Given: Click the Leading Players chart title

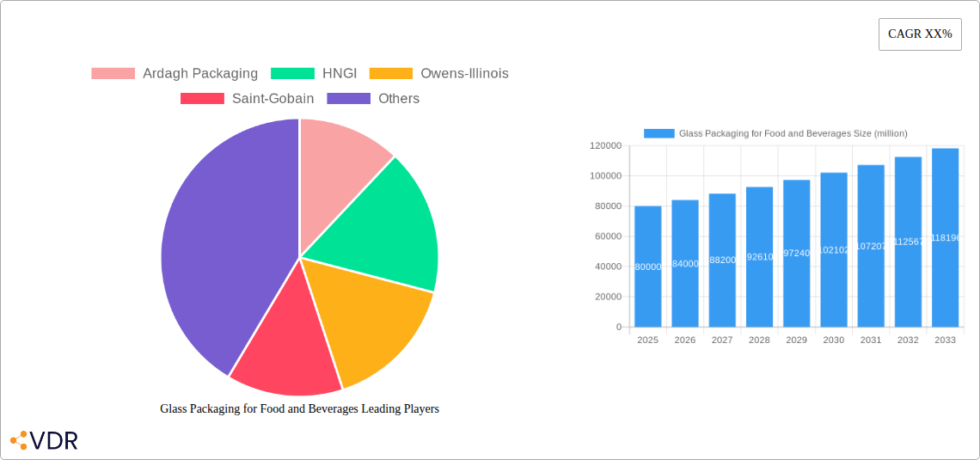Looking at the screenshot, I should click(299, 409).
